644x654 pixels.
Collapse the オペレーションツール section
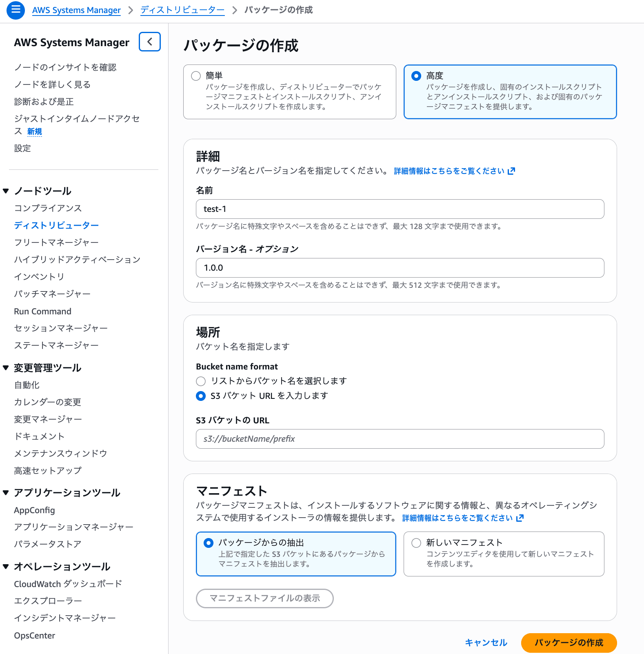pyautogui.click(x=6, y=567)
